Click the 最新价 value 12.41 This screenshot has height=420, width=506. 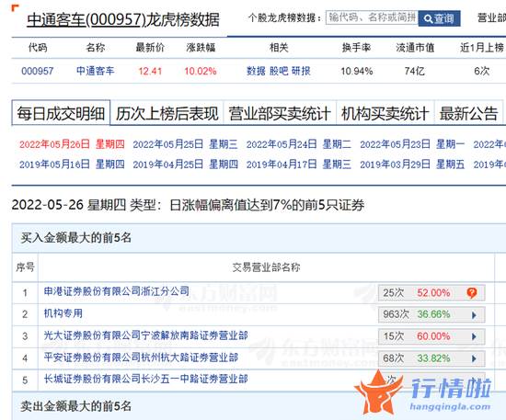150,71
